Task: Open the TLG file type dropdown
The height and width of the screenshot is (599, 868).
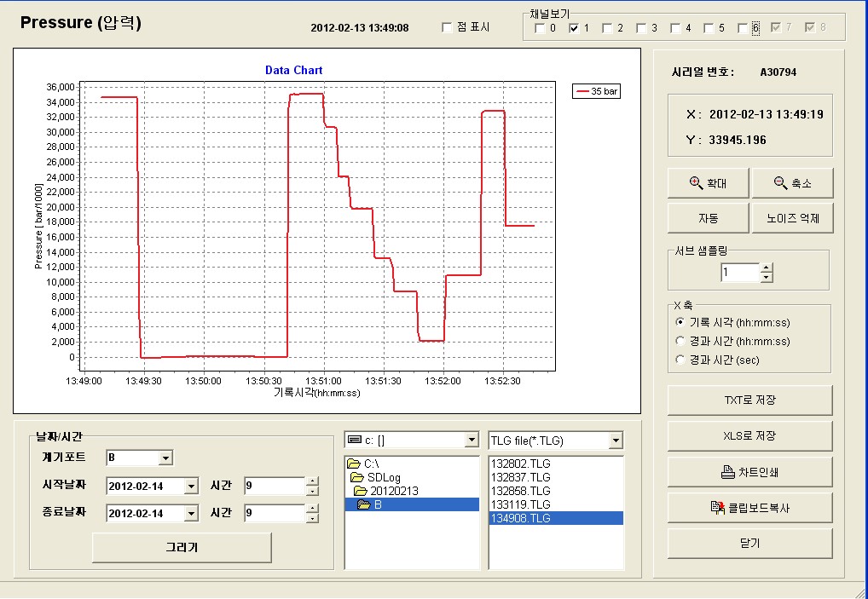Action: 616,441
